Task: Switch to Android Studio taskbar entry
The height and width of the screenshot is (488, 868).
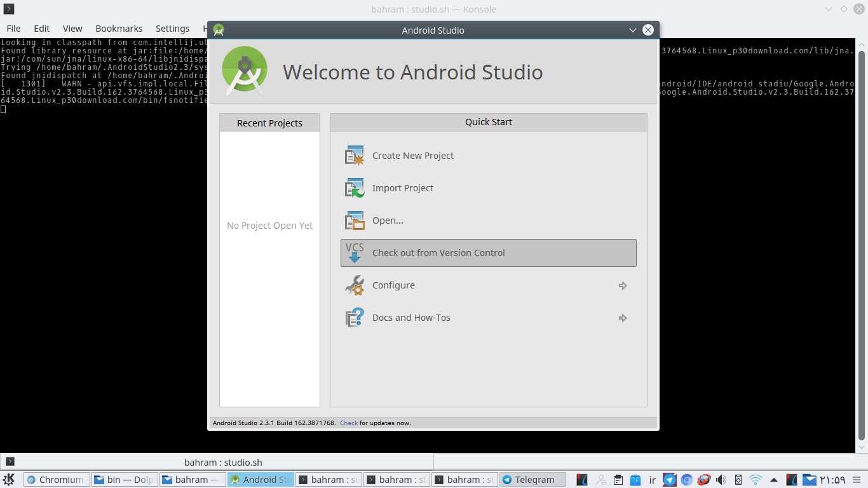Action: (x=261, y=480)
